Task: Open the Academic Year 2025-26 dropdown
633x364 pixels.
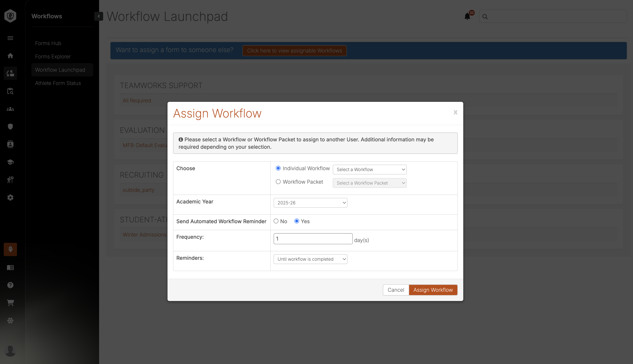Action: click(x=310, y=203)
